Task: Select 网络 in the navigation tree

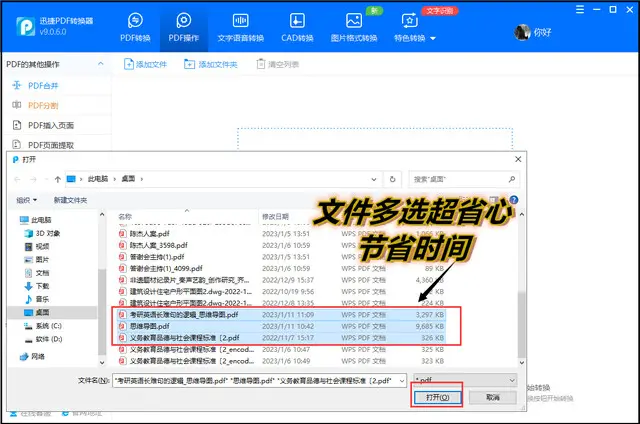Action: tap(37, 356)
